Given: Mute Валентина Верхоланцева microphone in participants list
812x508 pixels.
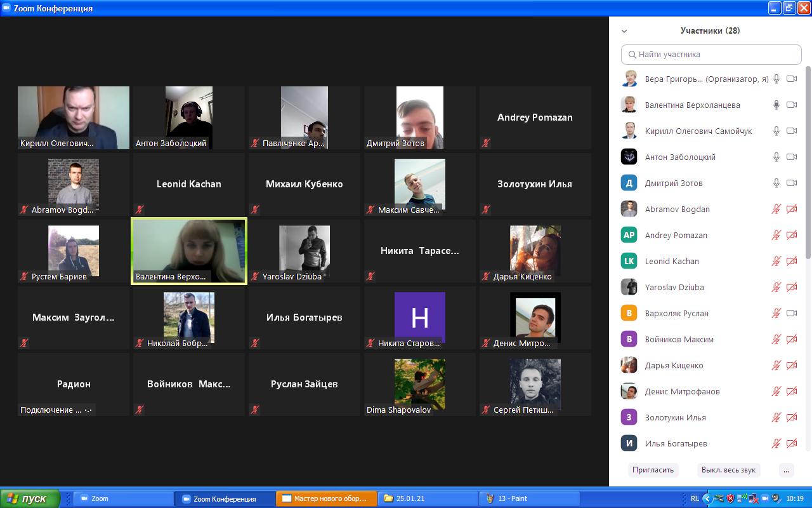Looking at the screenshot, I should coord(776,105).
